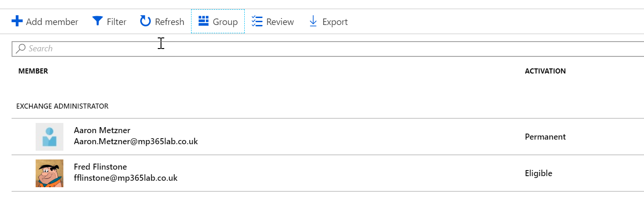Click Aaron Metzner's default avatar icon
The image size is (644, 208).
tap(50, 137)
